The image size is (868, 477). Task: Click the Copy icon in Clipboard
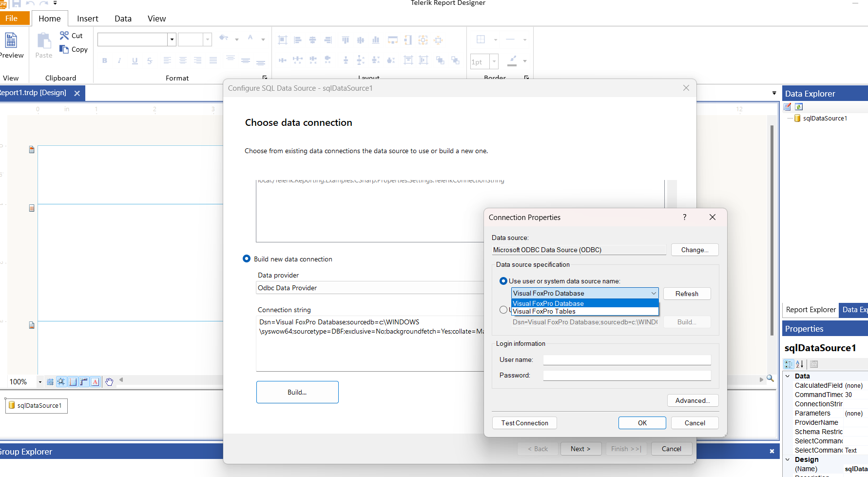64,49
